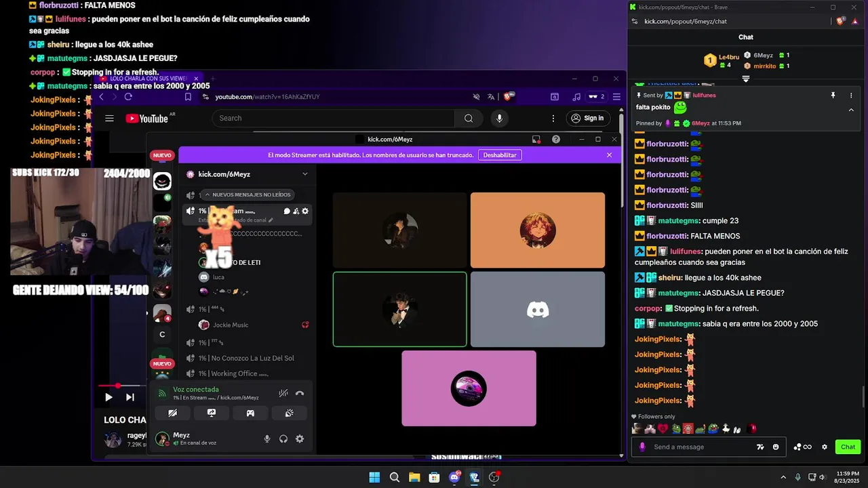Viewport: 868px width, 488px height.
Task: Insert the red heart quick emote in Kick chat
Action: coord(663,428)
